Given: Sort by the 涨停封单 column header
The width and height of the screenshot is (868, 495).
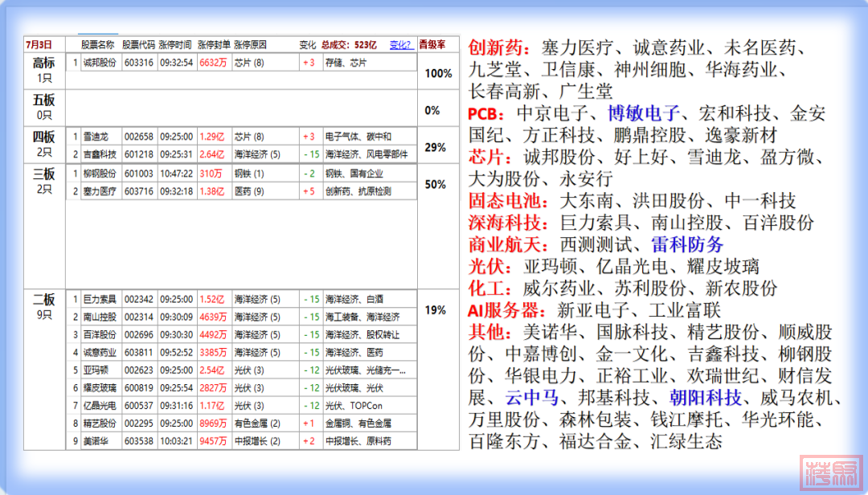Looking at the screenshot, I should [x=214, y=45].
